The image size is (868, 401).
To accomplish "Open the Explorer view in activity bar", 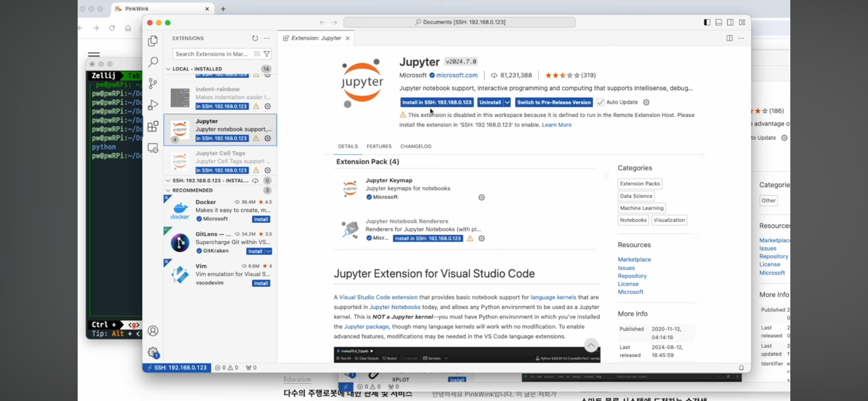I will [x=153, y=41].
